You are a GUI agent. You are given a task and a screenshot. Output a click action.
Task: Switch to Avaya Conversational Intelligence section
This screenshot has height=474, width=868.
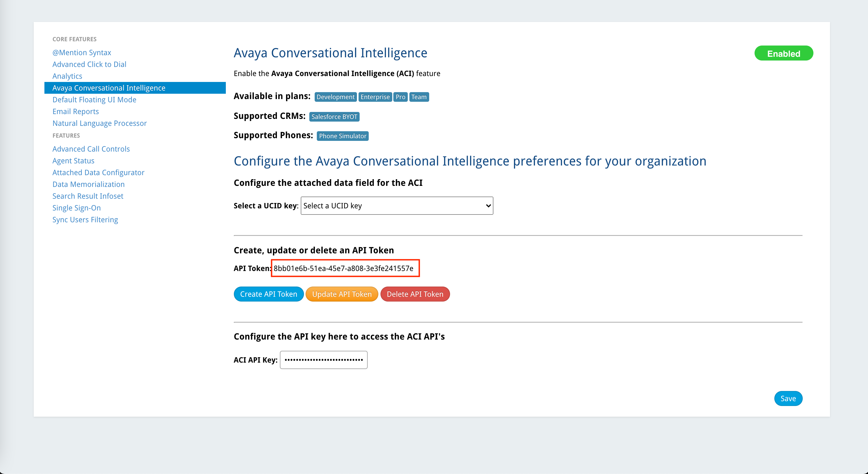pyautogui.click(x=109, y=88)
